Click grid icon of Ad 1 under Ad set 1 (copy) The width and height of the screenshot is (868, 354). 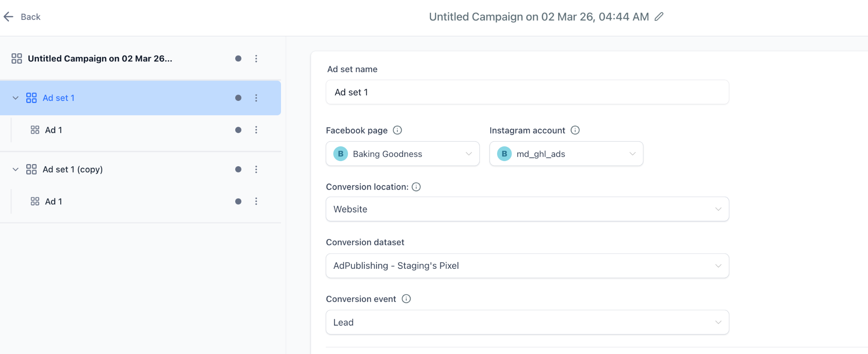click(35, 201)
